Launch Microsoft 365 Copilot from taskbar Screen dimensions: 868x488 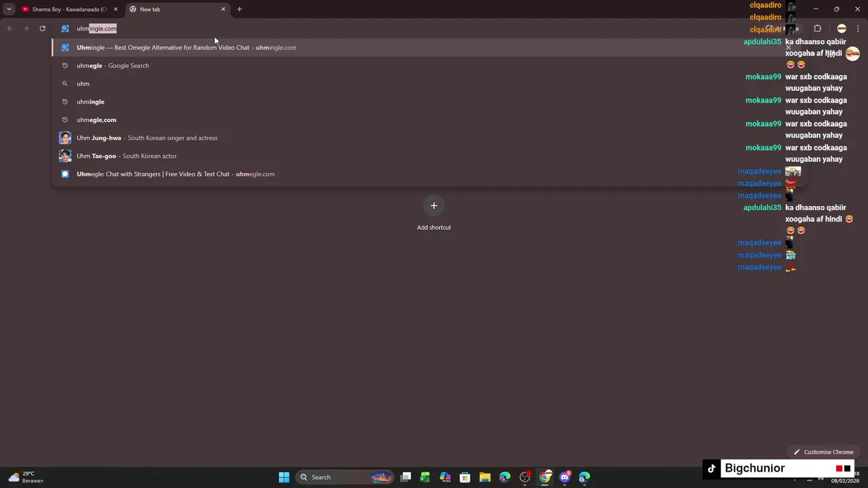445,477
